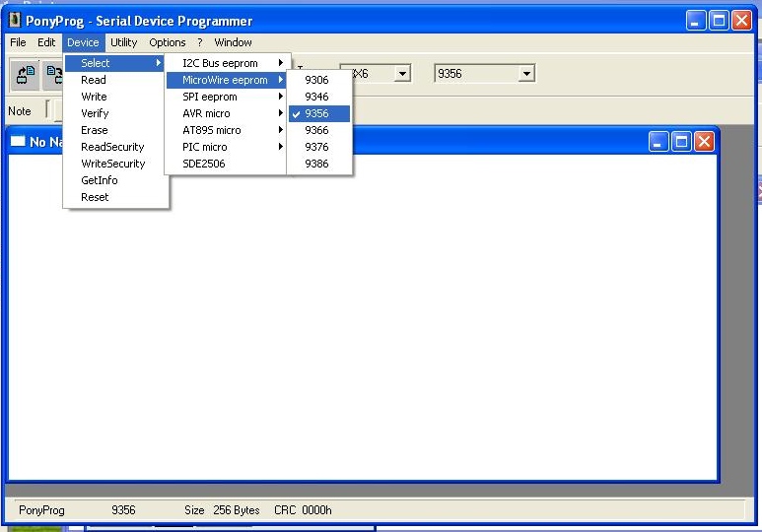
Task: Select the 9346 MicroWire device
Action: point(319,97)
